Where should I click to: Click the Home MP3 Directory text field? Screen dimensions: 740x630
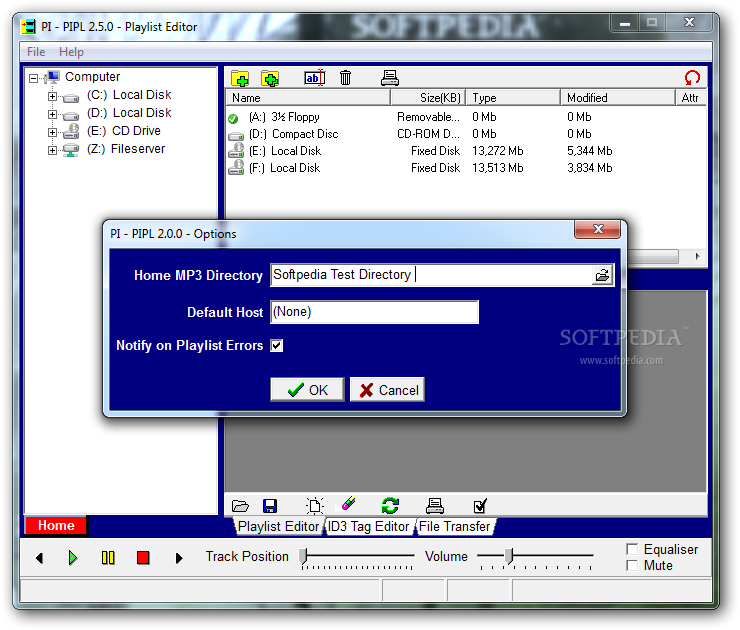(431, 275)
